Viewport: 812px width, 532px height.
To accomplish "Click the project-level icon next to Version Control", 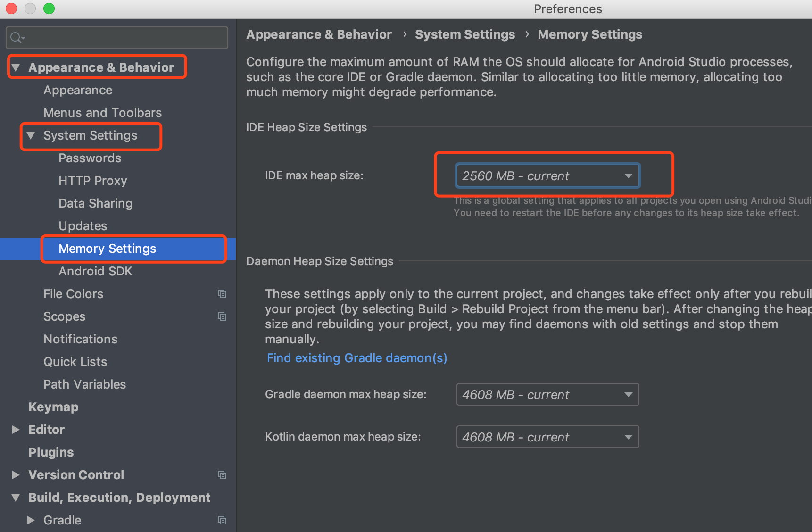I will [222, 475].
